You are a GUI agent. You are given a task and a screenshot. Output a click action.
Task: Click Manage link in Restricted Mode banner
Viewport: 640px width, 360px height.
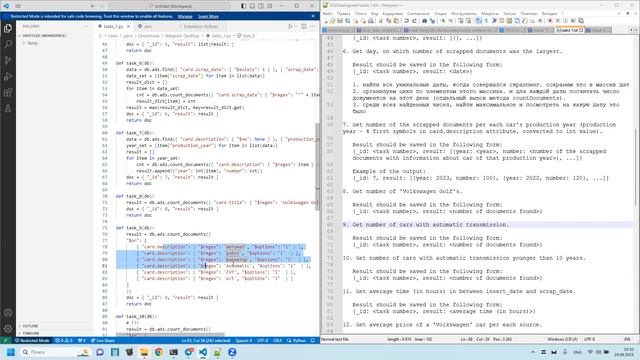pos(185,16)
